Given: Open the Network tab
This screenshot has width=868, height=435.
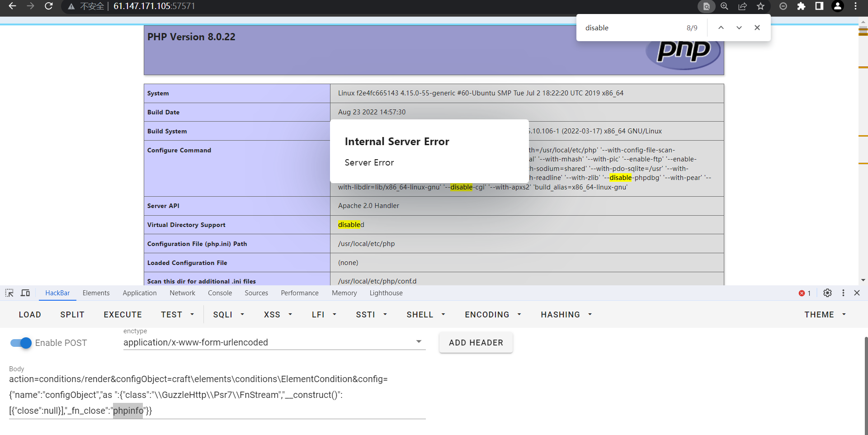Looking at the screenshot, I should (183, 293).
